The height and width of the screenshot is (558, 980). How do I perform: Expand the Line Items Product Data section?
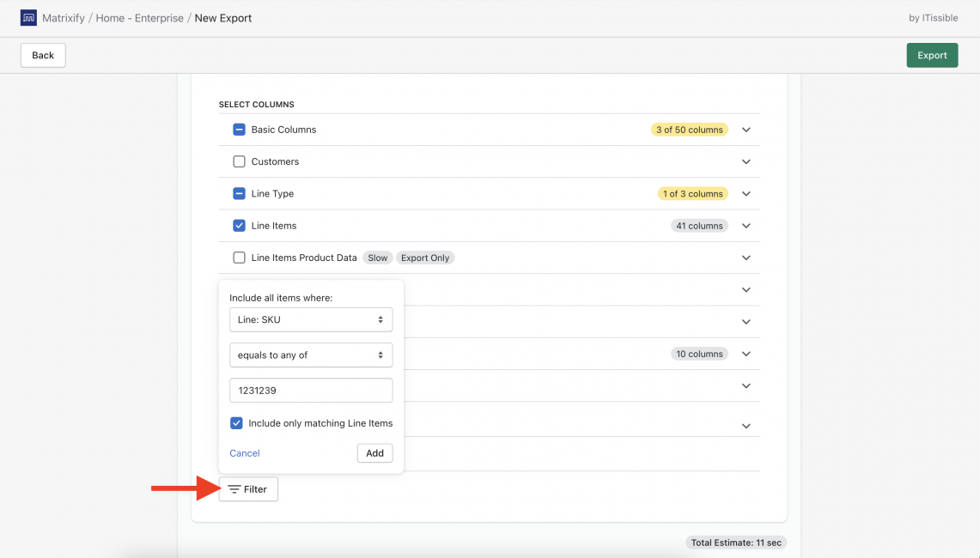(746, 257)
